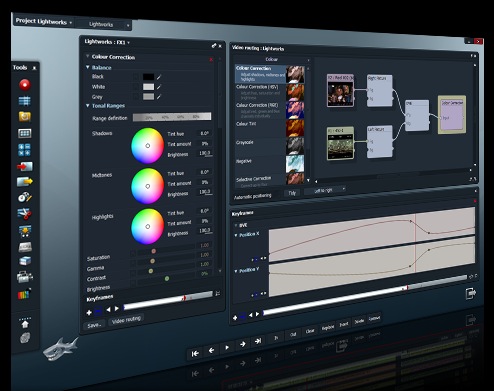This screenshot has height=391, width=494.
Task: Click the home icon in Tools
Action: point(25,324)
